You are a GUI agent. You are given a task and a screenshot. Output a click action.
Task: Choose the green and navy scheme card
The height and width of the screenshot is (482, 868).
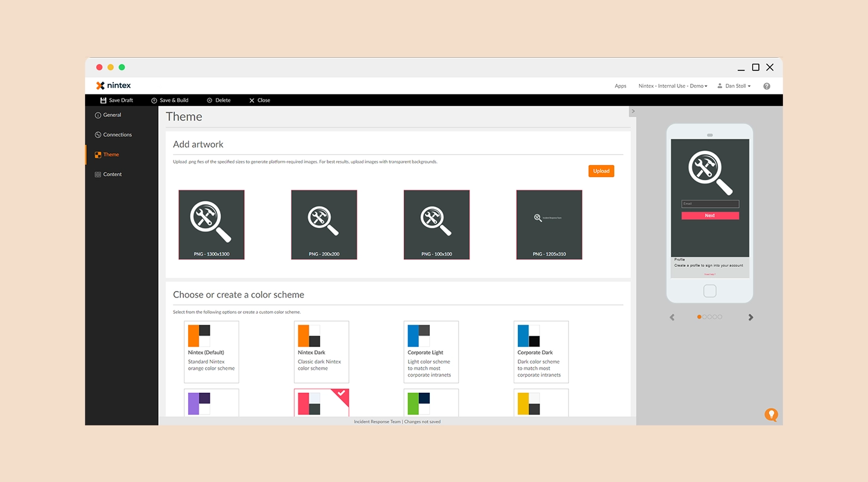[x=431, y=402]
